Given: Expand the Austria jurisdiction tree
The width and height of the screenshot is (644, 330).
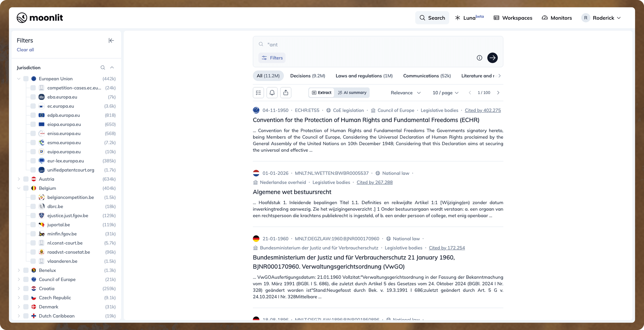Looking at the screenshot, I should pos(19,179).
